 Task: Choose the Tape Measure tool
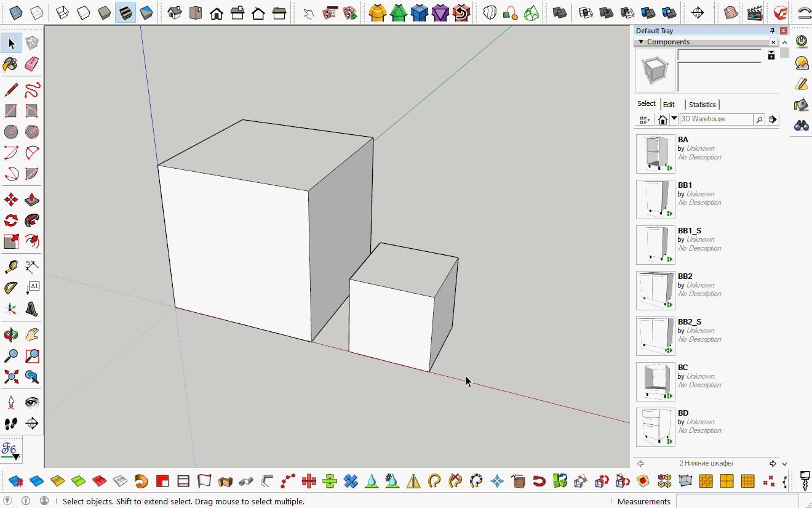(10, 267)
